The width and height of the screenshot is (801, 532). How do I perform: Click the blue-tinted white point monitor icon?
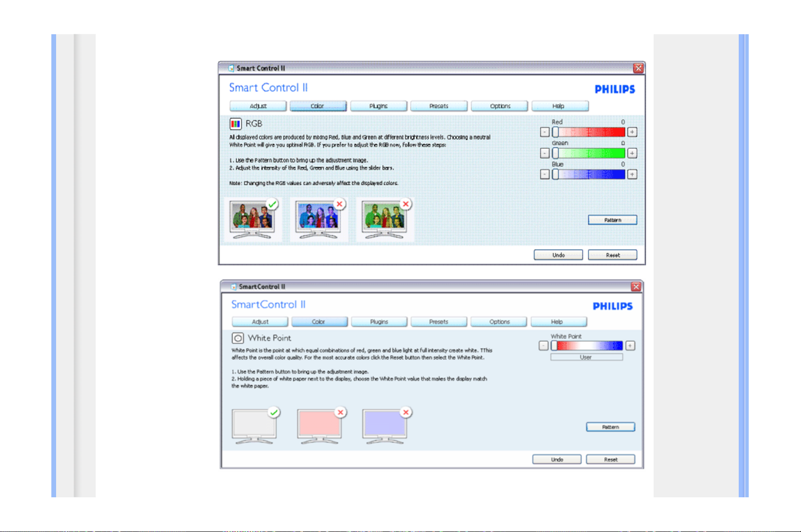385,426
